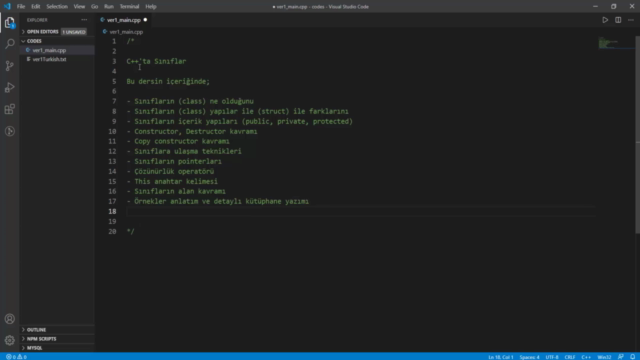Open the Run menu
The height and width of the screenshot is (360, 640).
[x=109, y=7]
